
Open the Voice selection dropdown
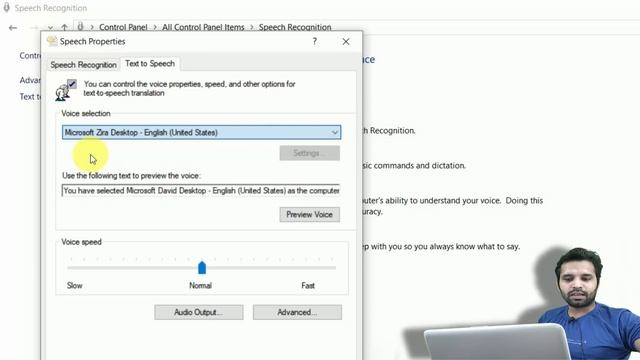tap(201, 132)
